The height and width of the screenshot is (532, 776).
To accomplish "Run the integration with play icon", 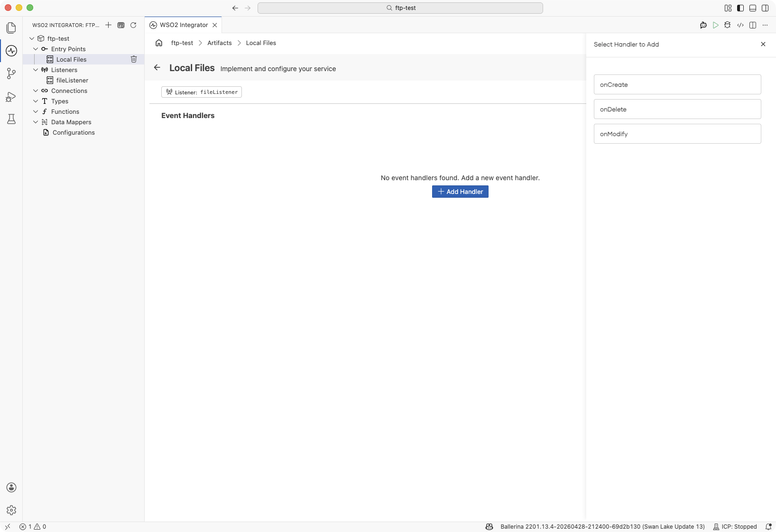I will click(716, 25).
